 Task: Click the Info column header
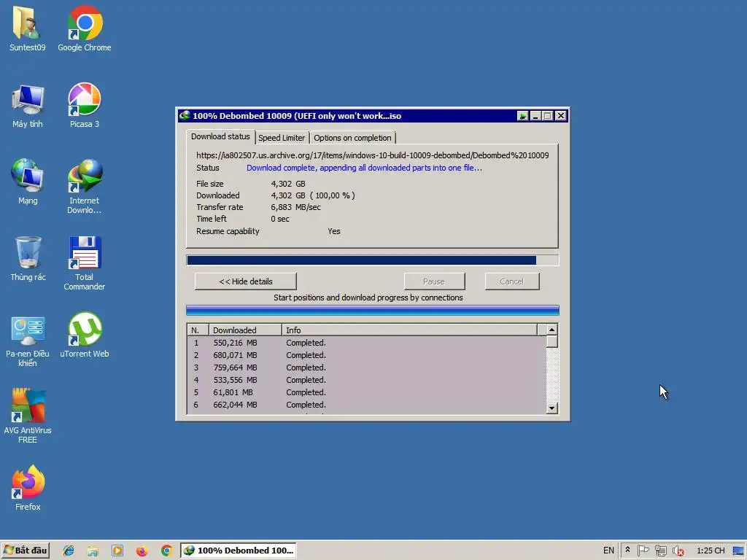pos(409,330)
